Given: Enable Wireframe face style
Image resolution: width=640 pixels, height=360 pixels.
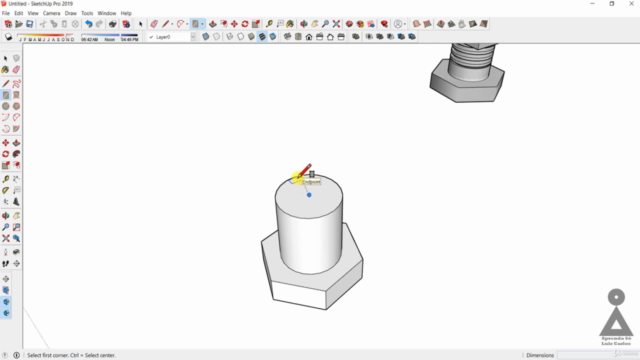Looking at the screenshot, I should pos(230,37).
